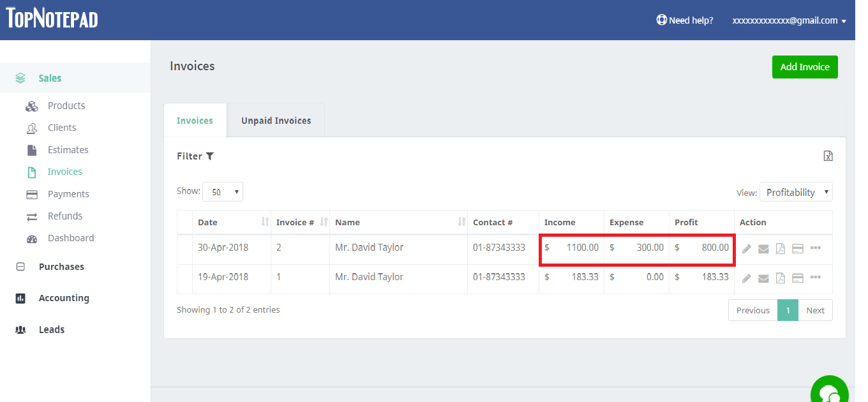Click the Refunds arrows icon
The image size is (868, 402).
coord(32,216)
